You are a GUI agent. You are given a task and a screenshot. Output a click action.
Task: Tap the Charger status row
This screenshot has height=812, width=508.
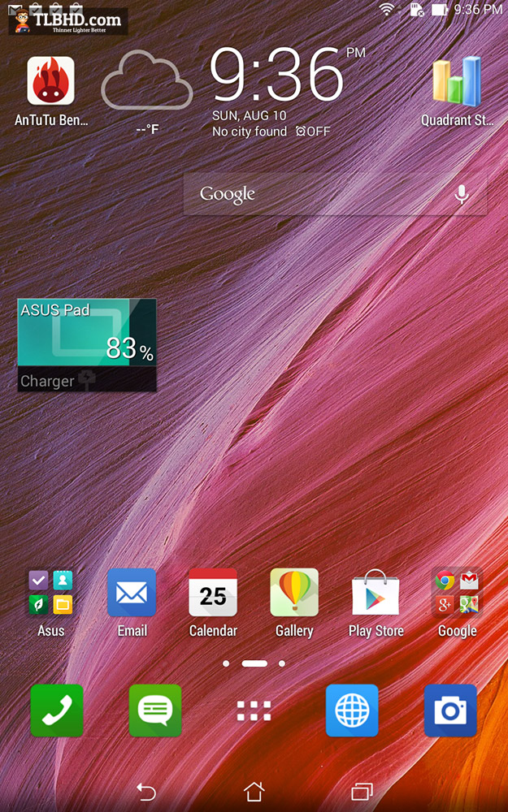tap(87, 379)
